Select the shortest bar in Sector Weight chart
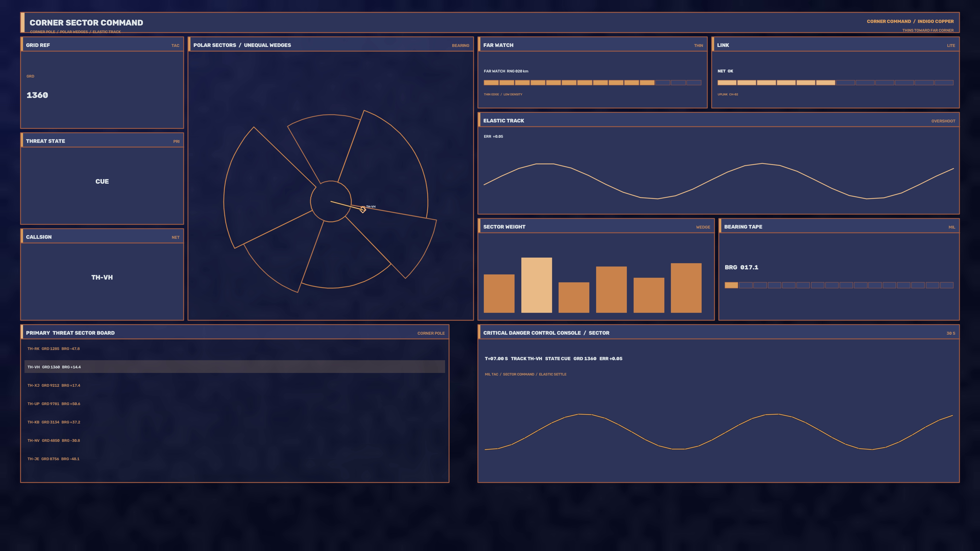 coord(574,297)
